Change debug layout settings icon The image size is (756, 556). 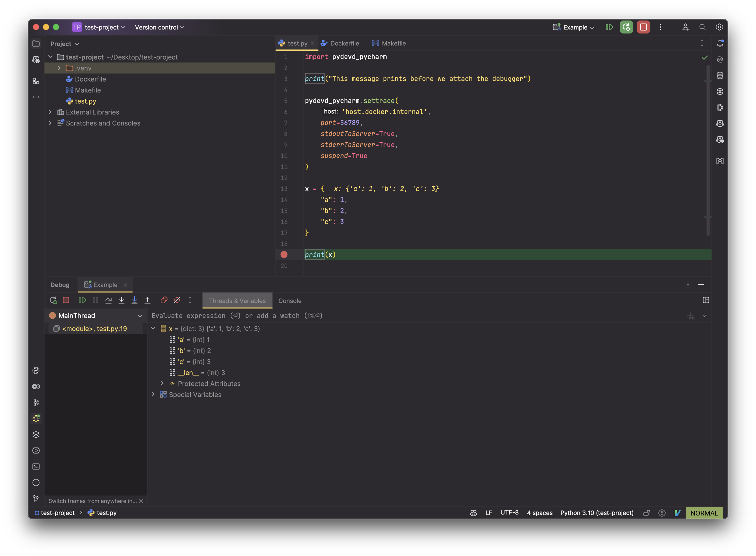click(x=706, y=300)
